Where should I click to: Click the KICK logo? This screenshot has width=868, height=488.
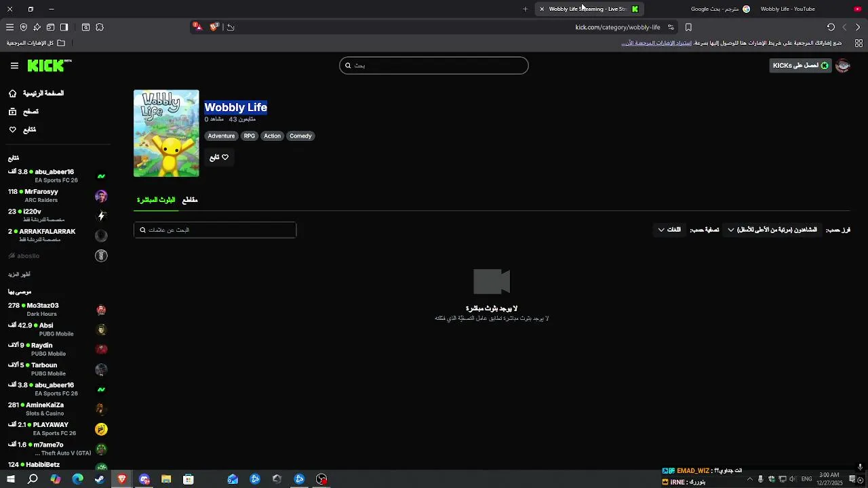[x=49, y=66]
